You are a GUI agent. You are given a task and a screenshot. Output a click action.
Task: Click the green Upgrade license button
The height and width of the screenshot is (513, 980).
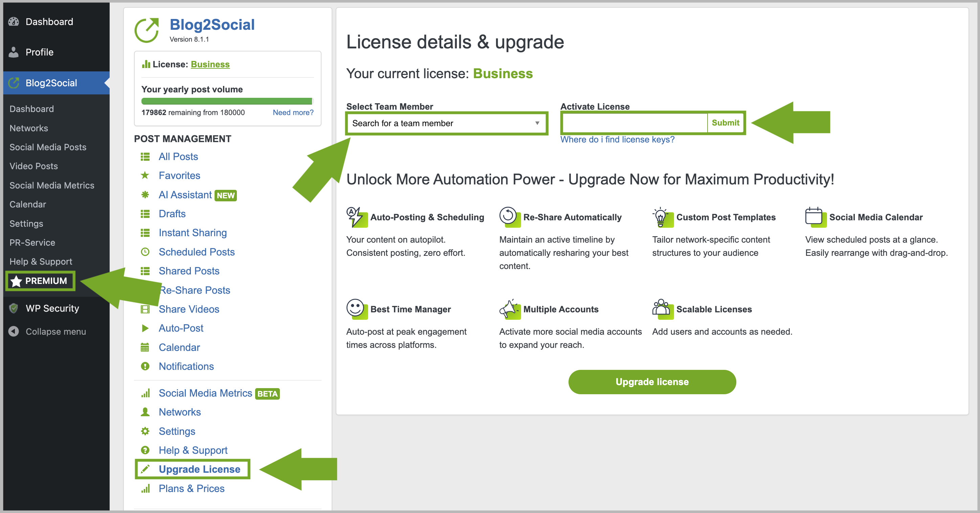tap(652, 382)
